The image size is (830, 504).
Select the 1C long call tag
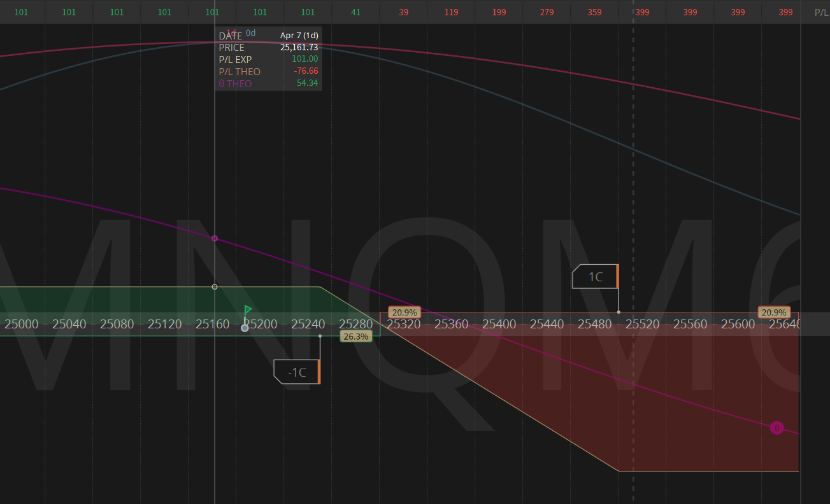click(596, 277)
